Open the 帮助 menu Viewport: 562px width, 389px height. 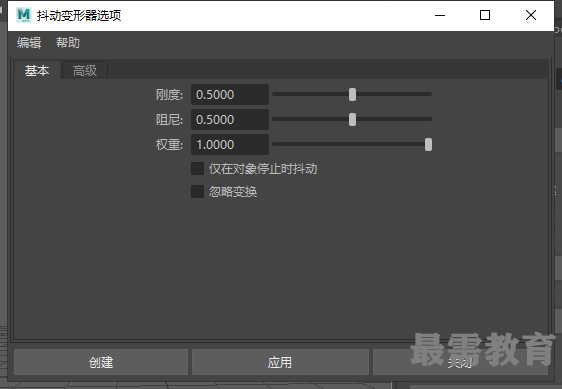click(x=68, y=43)
